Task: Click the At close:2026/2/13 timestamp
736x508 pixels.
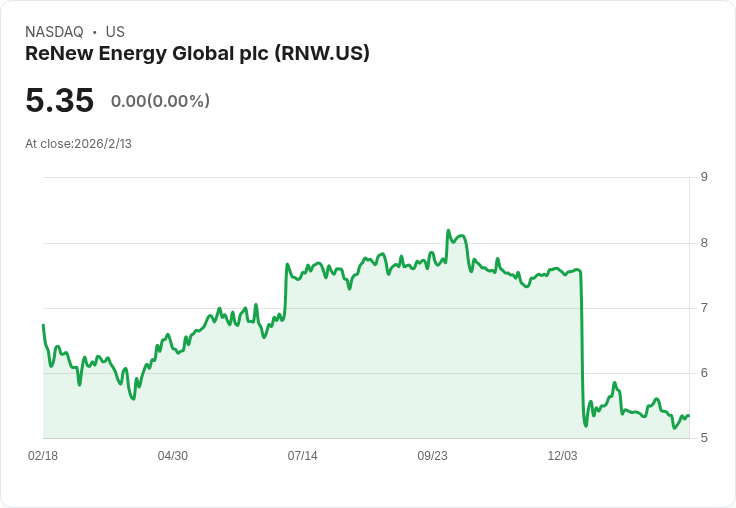Action: (x=78, y=144)
